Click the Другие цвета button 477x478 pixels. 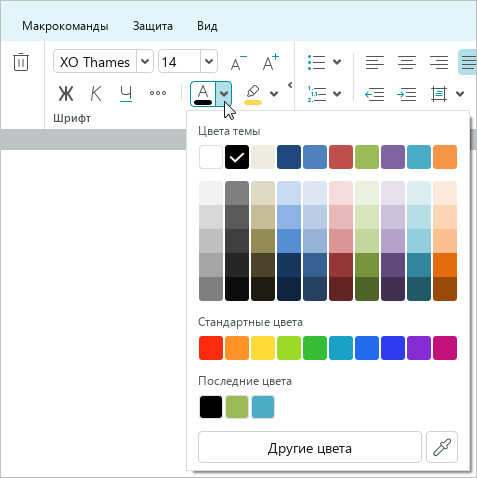click(310, 447)
